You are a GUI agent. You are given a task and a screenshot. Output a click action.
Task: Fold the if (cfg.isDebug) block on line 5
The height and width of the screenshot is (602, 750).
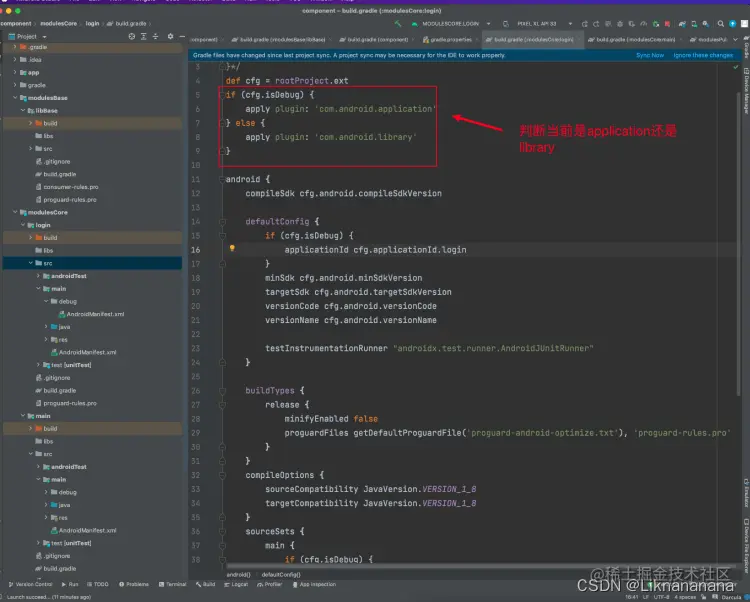point(221,95)
